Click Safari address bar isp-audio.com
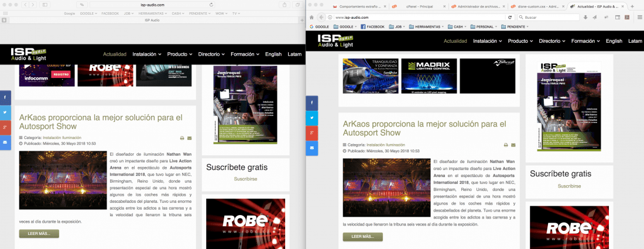 [x=152, y=5]
